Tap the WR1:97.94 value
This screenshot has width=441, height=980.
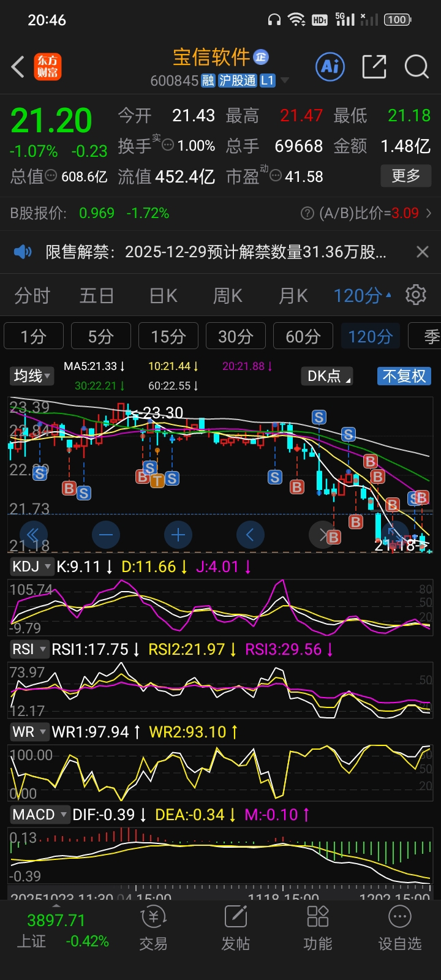(96, 732)
